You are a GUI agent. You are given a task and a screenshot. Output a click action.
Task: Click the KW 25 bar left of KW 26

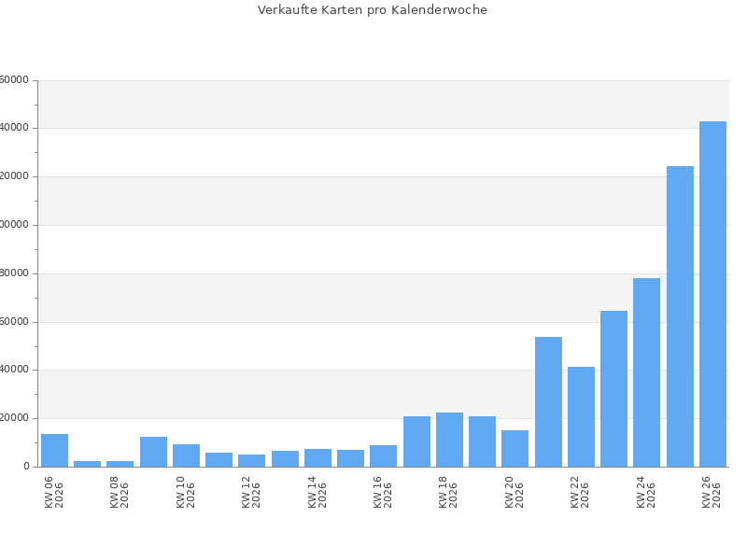681,316
